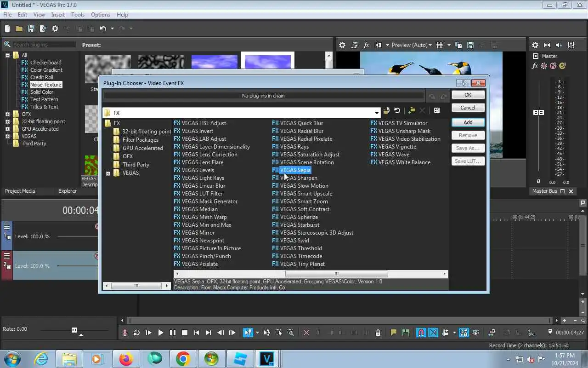This screenshot has height=368, width=588.
Task: Select Filter Packages folder in chooser
Action: click(140, 140)
